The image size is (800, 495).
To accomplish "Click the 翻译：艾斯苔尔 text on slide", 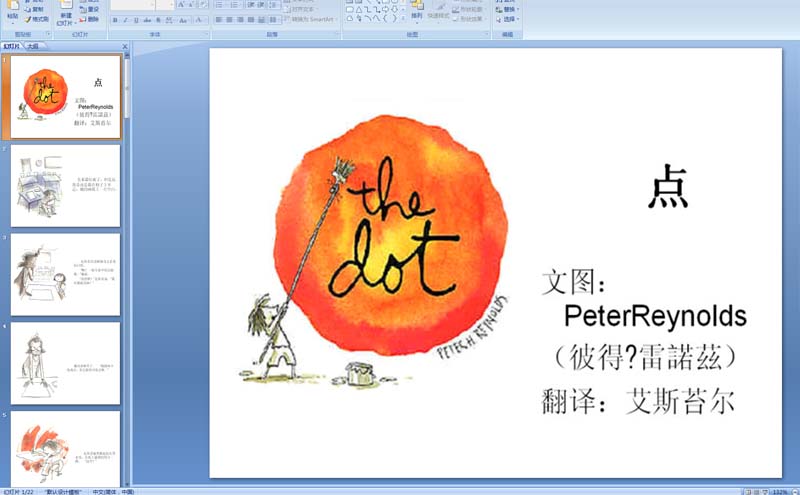I will [x=638, y=401].
